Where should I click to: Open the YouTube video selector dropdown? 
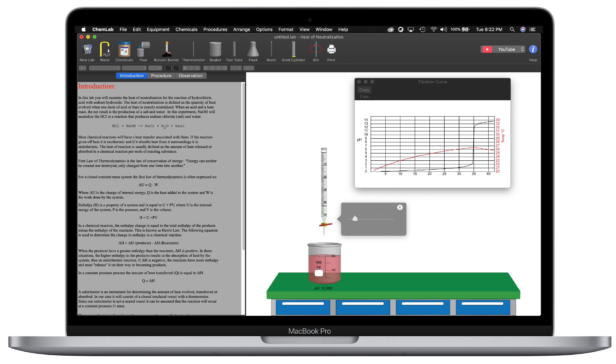(x=503, y=49)
